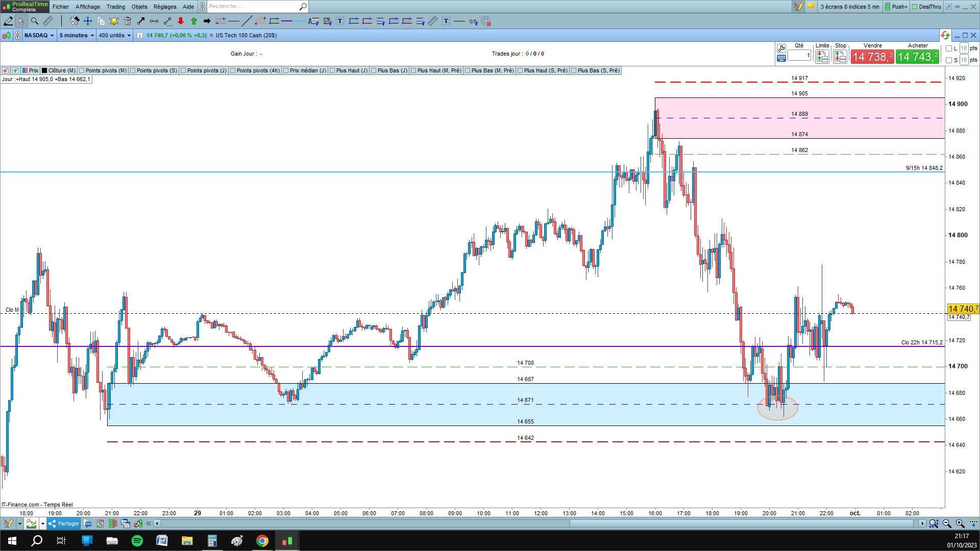Open the NASDAQ instrument dropdown
This screenshot has width=980, height=551.
click(39, 35)
